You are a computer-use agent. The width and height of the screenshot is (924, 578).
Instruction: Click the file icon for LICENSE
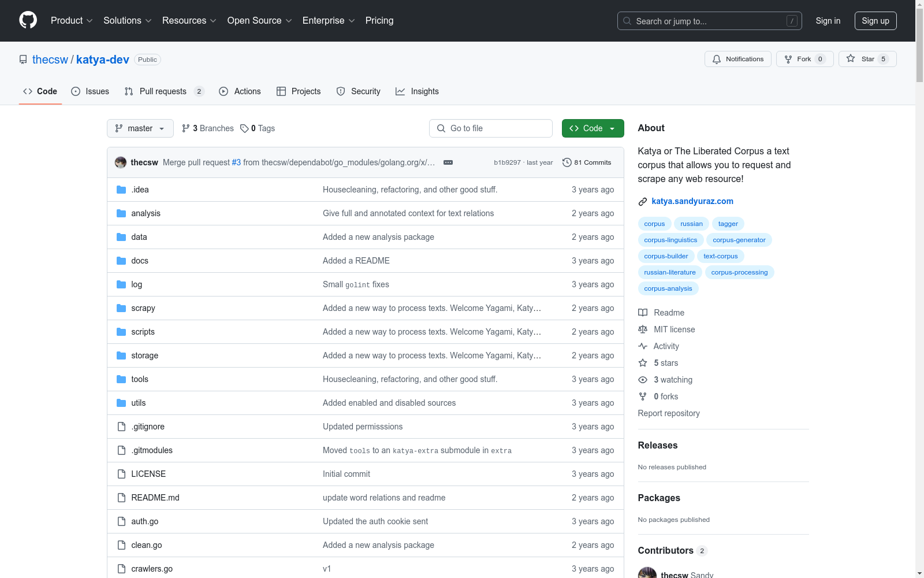121,474
